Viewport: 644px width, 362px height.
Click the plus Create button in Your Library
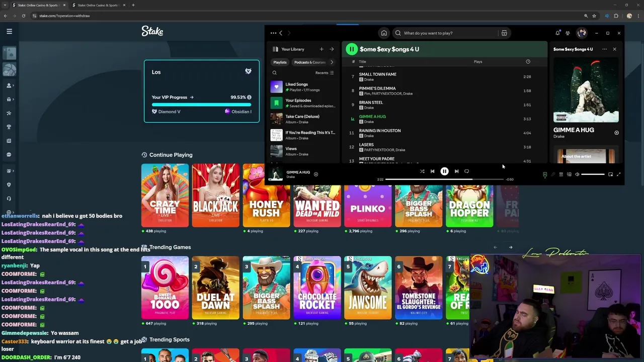tap(321, 49)
